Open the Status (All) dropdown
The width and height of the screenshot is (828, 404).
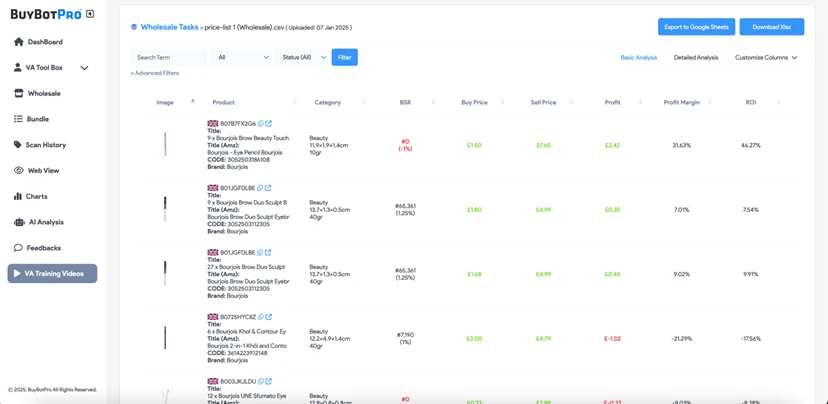302,58
